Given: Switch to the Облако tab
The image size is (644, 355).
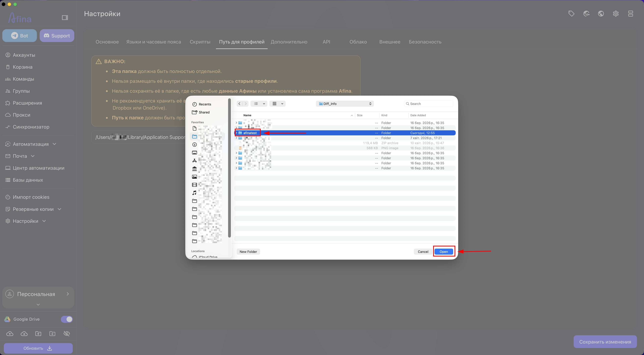Looking at the screenshot, I should (x=358, y=42).
